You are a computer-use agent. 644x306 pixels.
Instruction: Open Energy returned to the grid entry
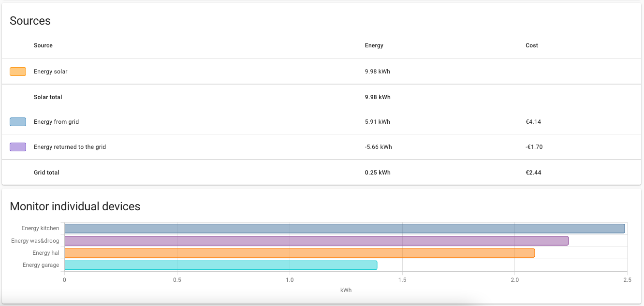(70, 147)
